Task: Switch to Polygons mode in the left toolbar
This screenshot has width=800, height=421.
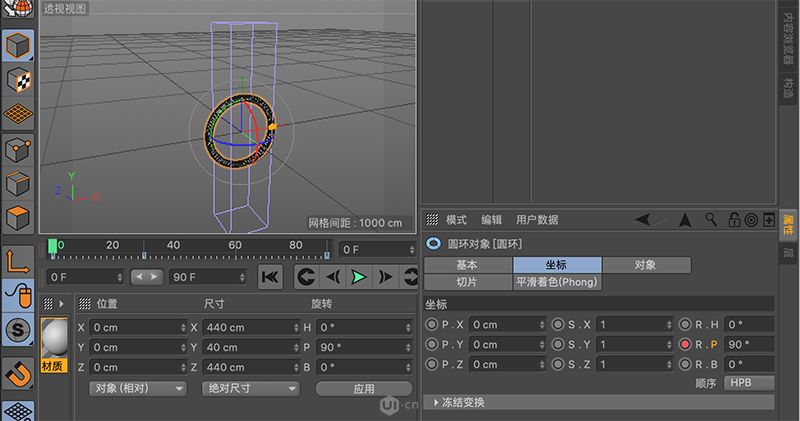Action: (x=18, y=217)
